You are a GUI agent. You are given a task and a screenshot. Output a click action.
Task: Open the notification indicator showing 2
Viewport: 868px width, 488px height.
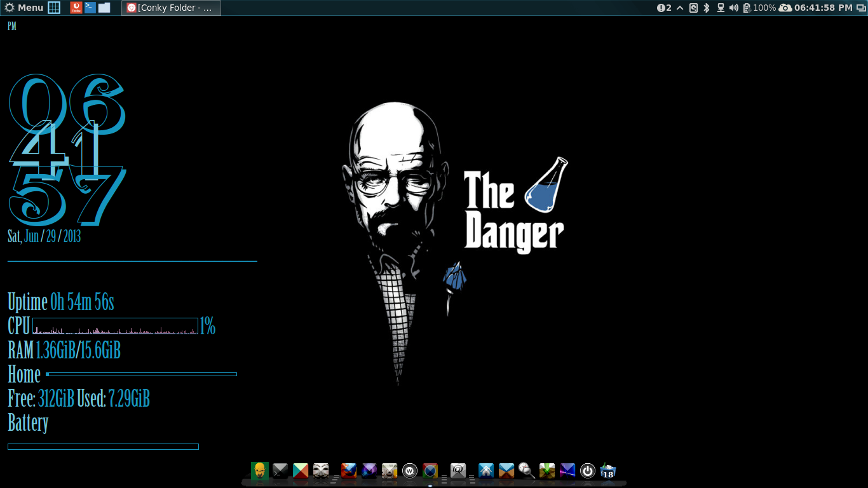[x=664, y=8]
